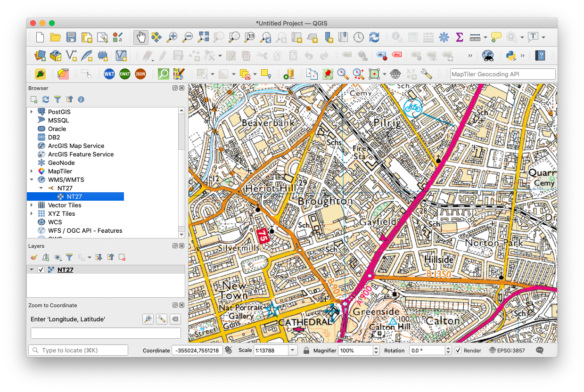Viewport: 584px width, 392px height.
Task: Open the Scale dropdown arrow
Action: 293,351
